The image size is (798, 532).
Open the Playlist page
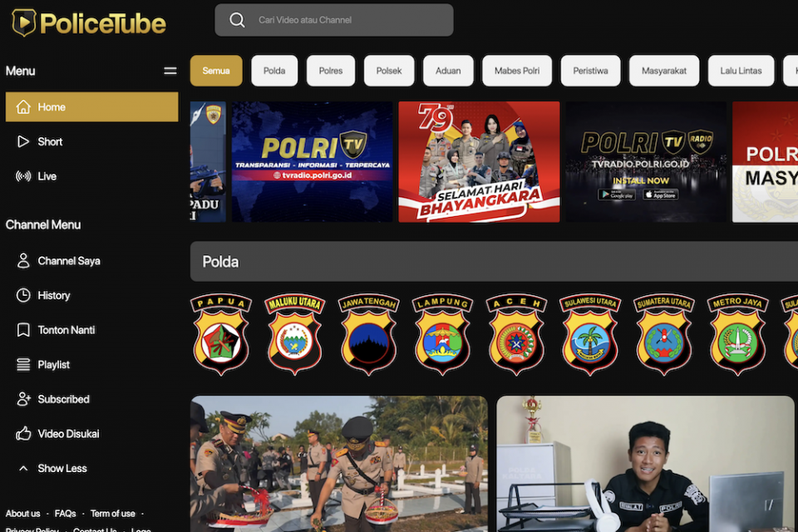pos(53,365)
